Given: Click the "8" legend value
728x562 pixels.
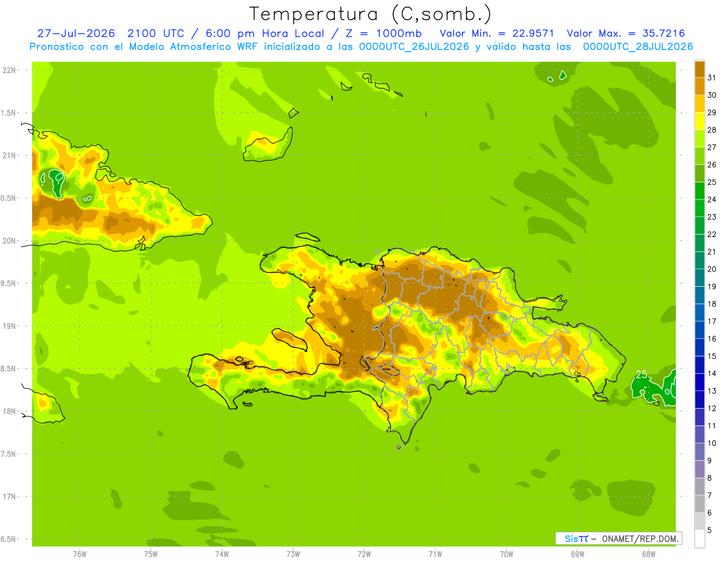Looking at the screenshot, I should pos(710,478).
